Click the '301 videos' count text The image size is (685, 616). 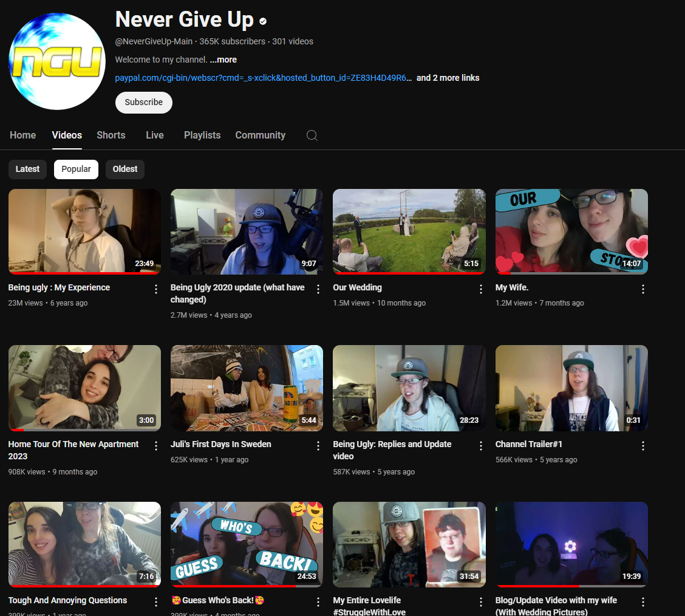pos(293,41)
